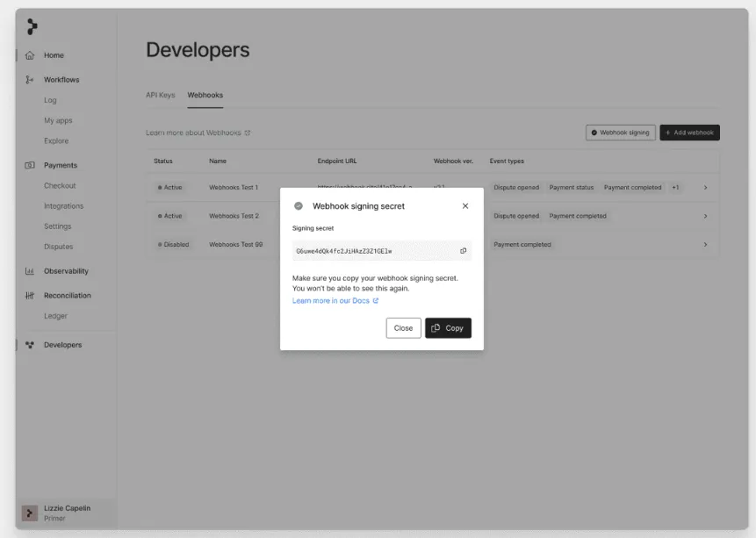Open Reconciliation in the sidebar

tap(68, 296)
